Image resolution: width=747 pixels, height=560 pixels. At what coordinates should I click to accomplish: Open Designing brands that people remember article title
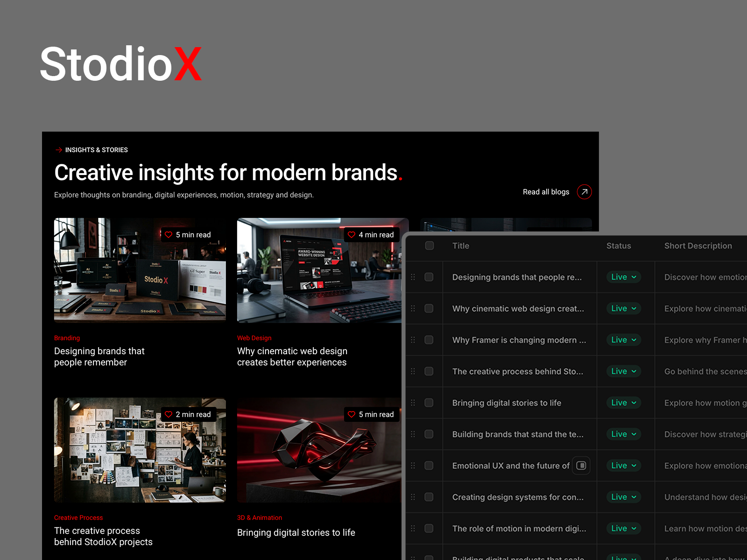[x=99, y=357]
